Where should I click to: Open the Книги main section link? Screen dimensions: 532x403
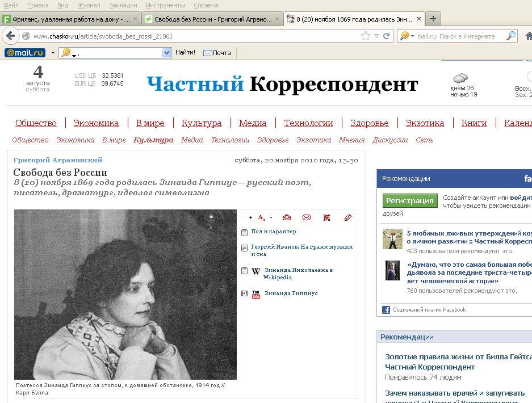(474, 123)
